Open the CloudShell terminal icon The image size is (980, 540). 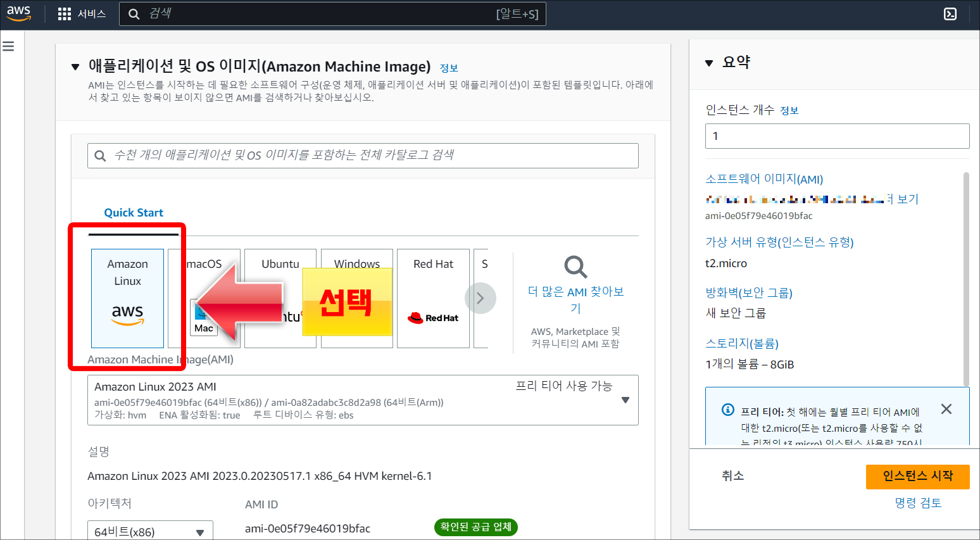[x=950, y=14]
